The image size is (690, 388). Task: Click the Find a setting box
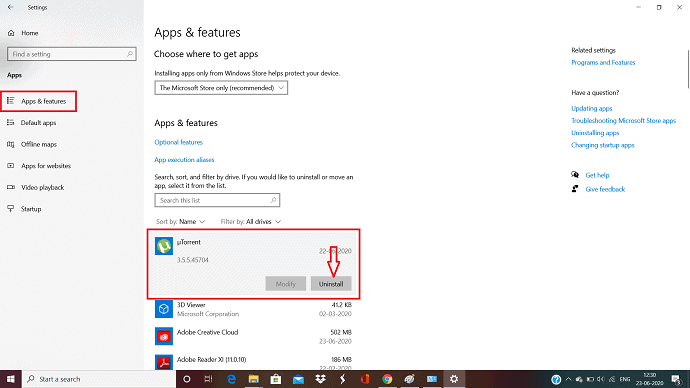pos(72,54)
